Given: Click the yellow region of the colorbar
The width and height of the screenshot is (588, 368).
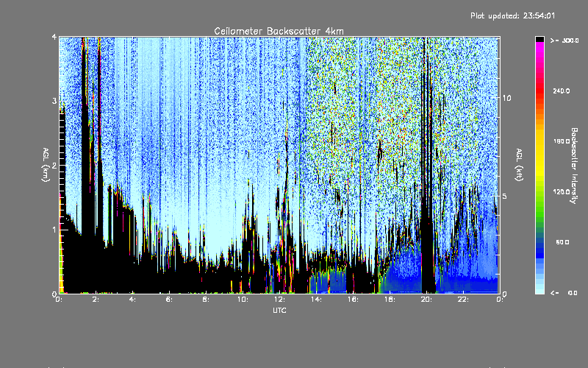Looking at the screenshot, I should 539,154.
